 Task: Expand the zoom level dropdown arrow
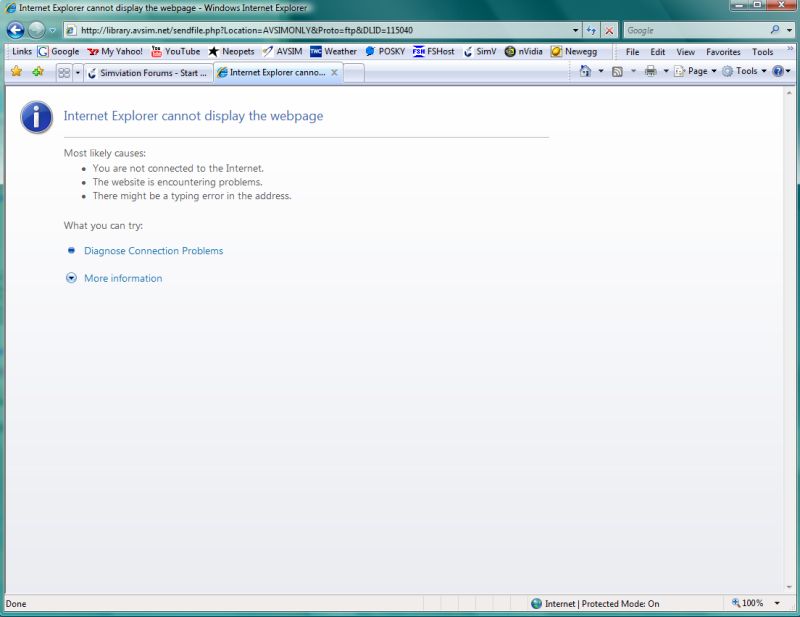click(x=777, y=604)
